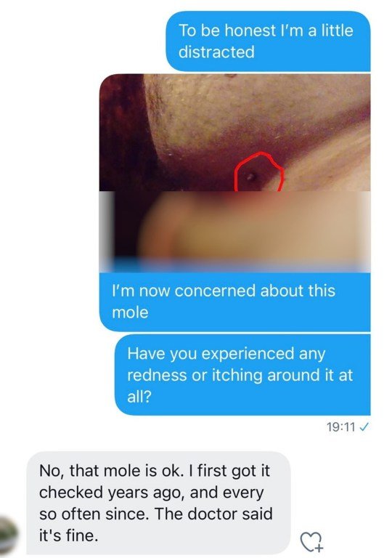Tap the words 'it's fine.' in reply
The width and height of the screenshot is (392, 558).
click(68, 535)
